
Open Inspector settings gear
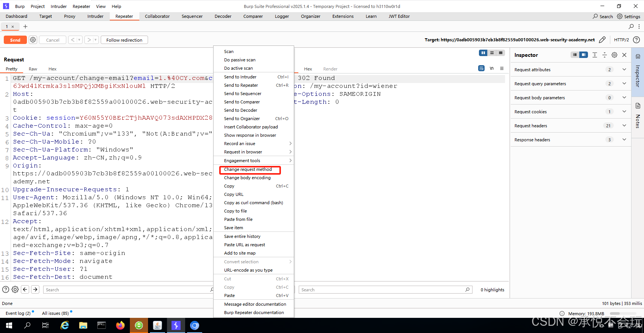[x=614, y=55]
